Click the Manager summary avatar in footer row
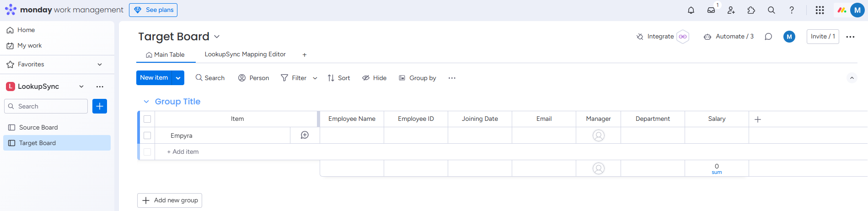Viewport: 868px width, 211px height. (599, 168)
